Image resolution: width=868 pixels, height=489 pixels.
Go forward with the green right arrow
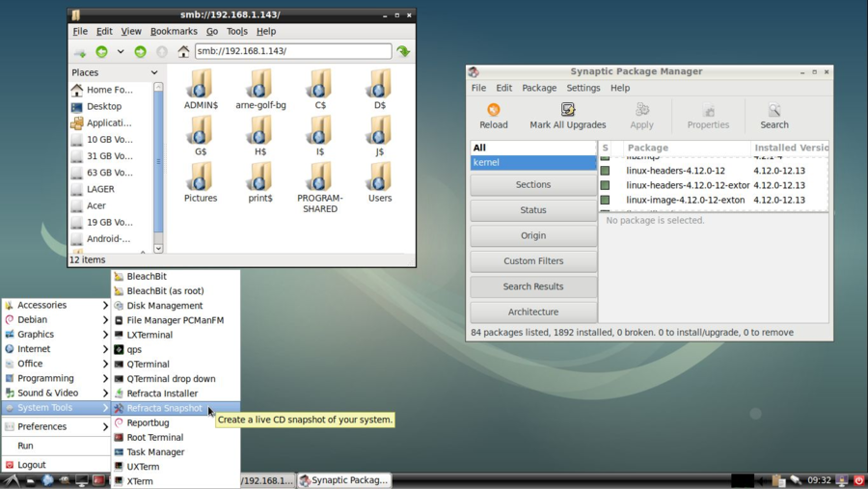[x=140, y=51]
